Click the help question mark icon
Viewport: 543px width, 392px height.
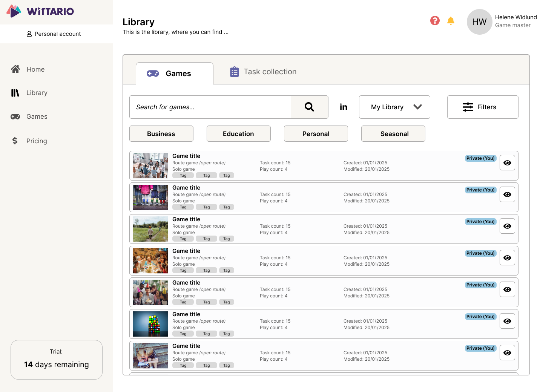coord(435,21)
